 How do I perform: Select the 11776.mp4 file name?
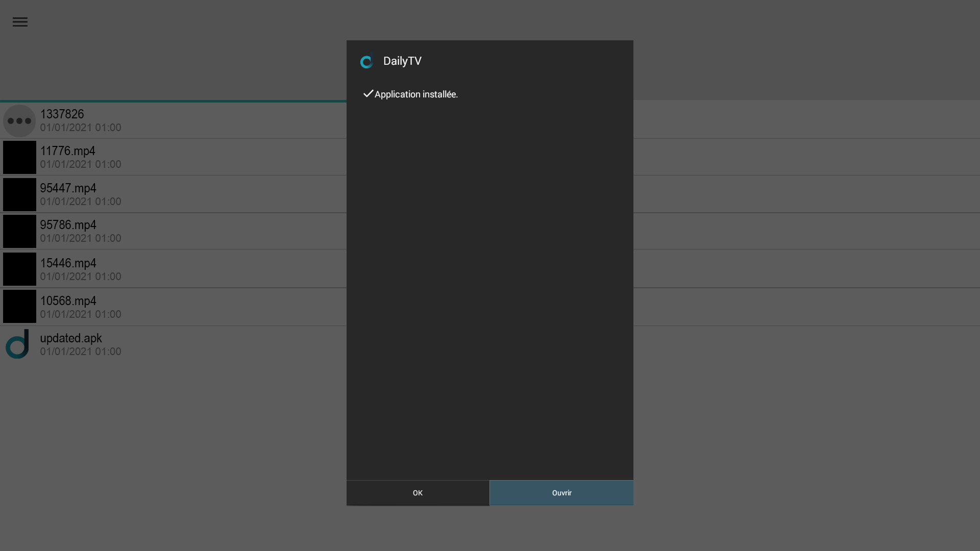[x=67, y=151]
